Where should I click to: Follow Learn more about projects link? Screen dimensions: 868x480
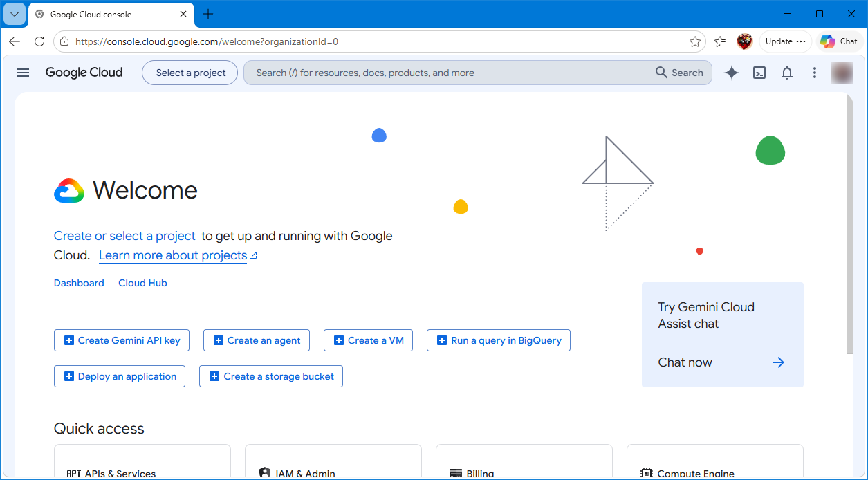(x=178, y=255)
